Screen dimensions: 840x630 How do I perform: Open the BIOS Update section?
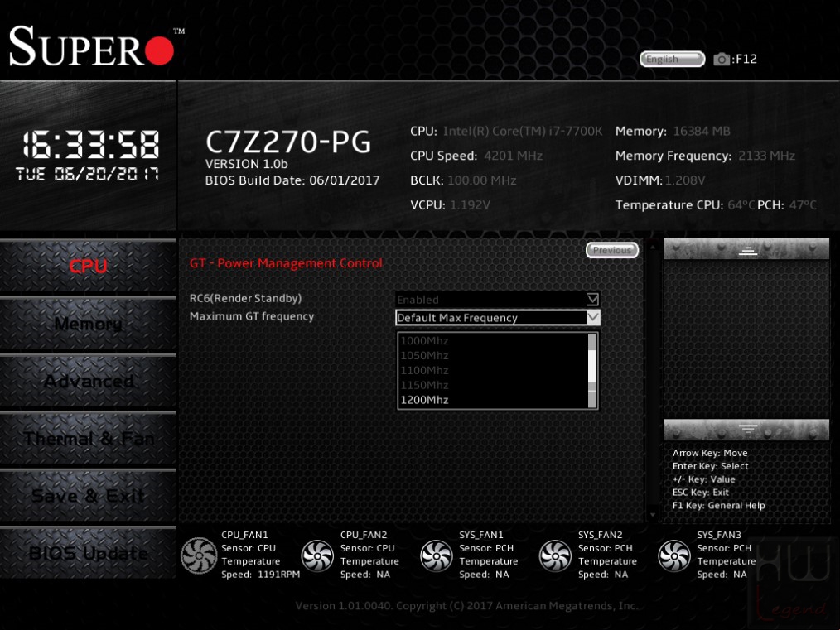88,553
